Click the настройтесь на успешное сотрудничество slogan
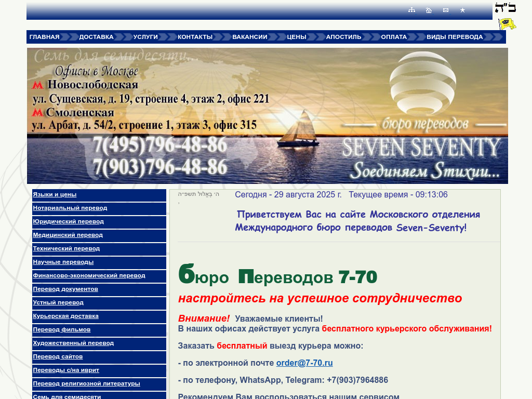Image resolution: width=532 pixels, height=399 pixels. click(320, 298)
